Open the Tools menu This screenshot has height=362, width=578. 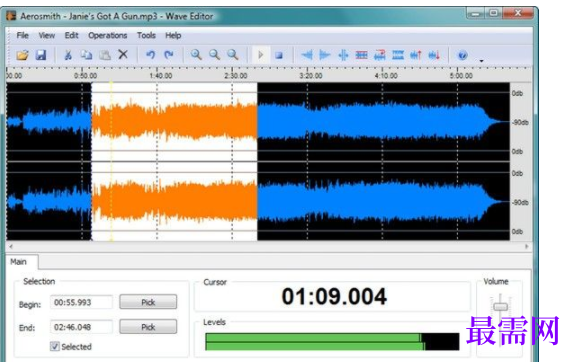[x=146, y=35]
